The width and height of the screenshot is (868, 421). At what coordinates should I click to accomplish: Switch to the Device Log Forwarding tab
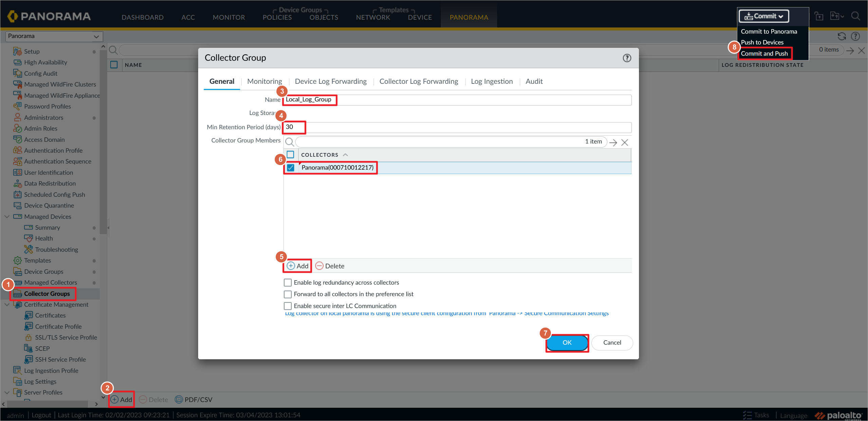(x=331, y=81)
